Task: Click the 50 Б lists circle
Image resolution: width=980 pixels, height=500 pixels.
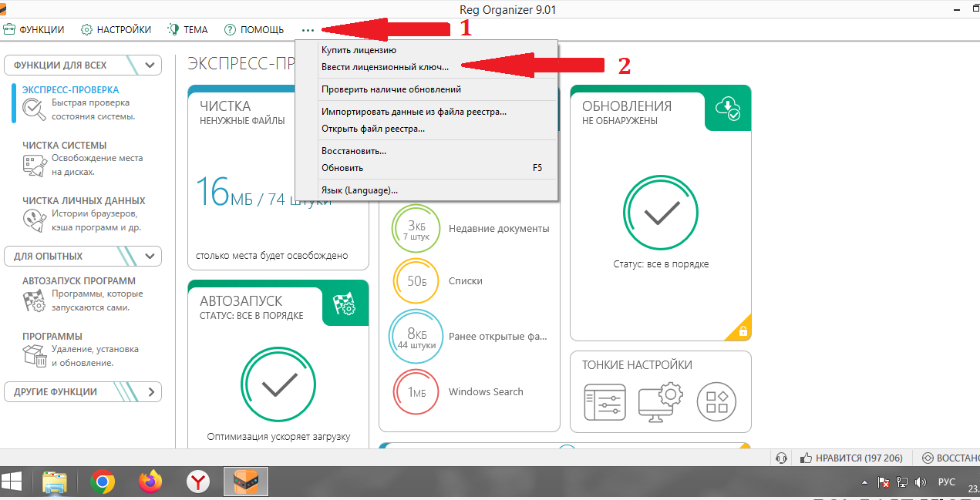Action: click(x=416, y=281)
